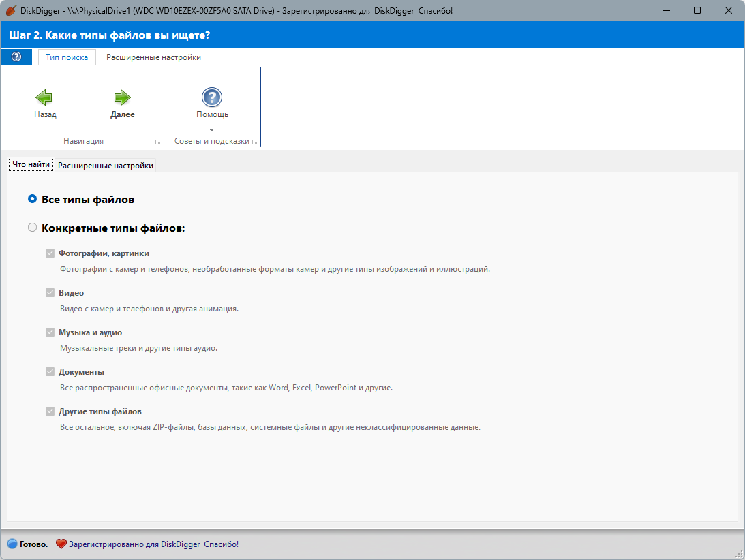The image size is (745, 560).
Task: Select the Все типы файлов radio button
Action: 32,199
